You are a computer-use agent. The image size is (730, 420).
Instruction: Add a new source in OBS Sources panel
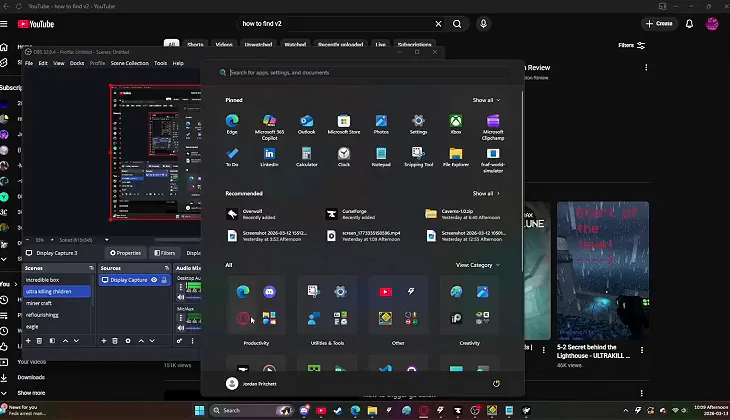(x=104, y=341)
